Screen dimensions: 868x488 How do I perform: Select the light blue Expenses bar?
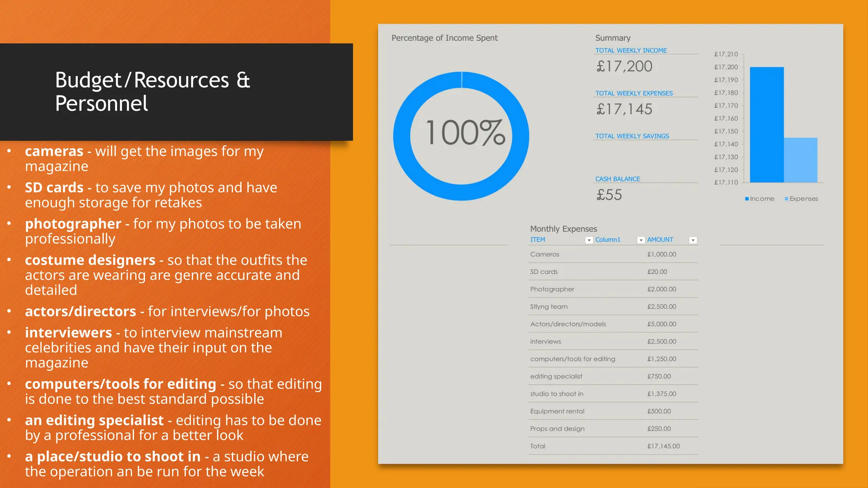click(800, 160)
